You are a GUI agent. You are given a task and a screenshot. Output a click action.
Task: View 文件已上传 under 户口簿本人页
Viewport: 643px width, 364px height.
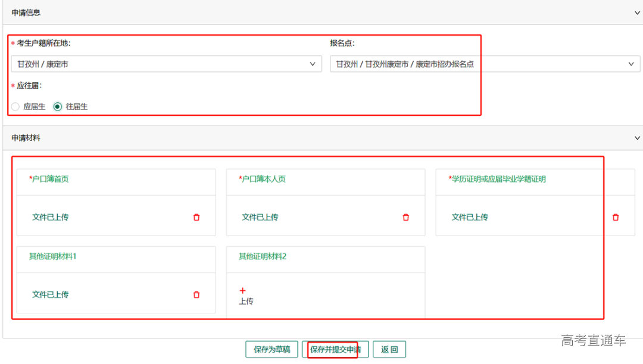(x=260, y=218)
